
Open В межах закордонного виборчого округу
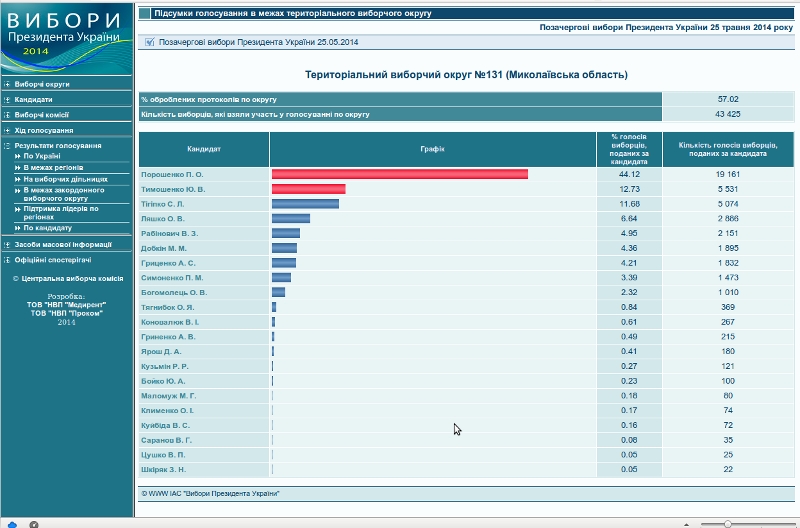64,194
